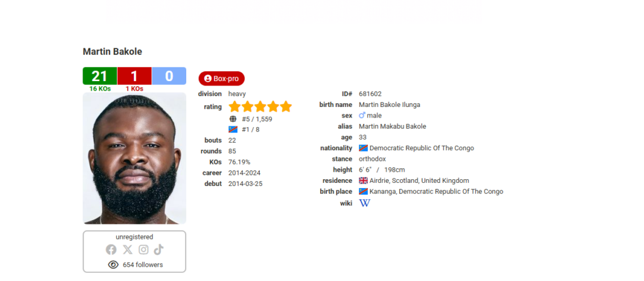
Task: Open the Airdrie, Scotland, United Kingdom link
Action: [x=419, y=181]
